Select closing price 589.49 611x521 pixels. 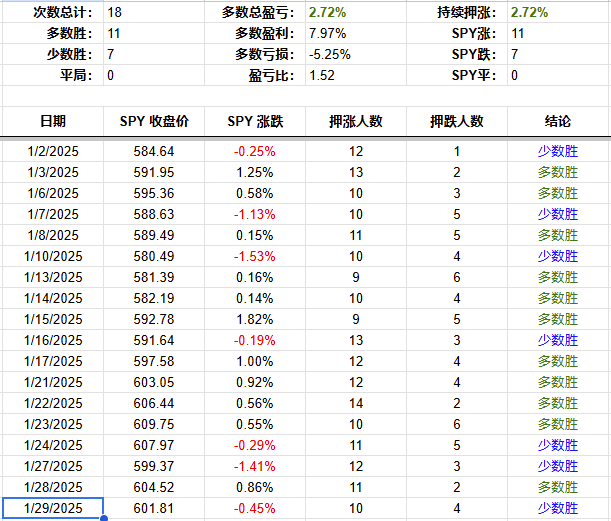tap(154, 235)
